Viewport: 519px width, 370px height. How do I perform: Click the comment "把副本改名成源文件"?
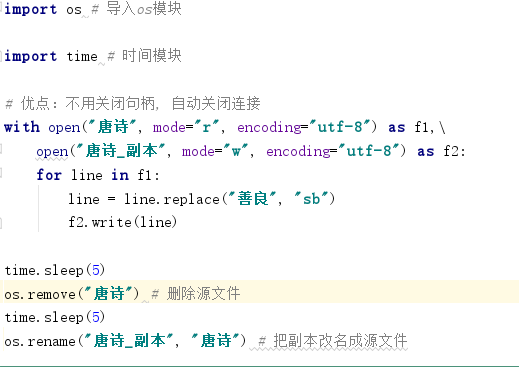(x=340, y=341)
